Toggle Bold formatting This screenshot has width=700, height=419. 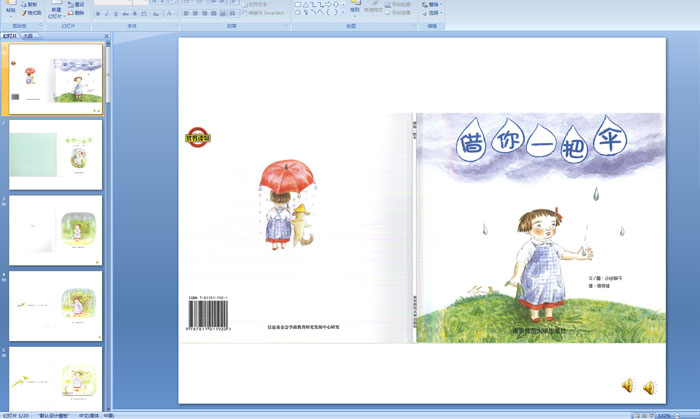coord(98,14)
